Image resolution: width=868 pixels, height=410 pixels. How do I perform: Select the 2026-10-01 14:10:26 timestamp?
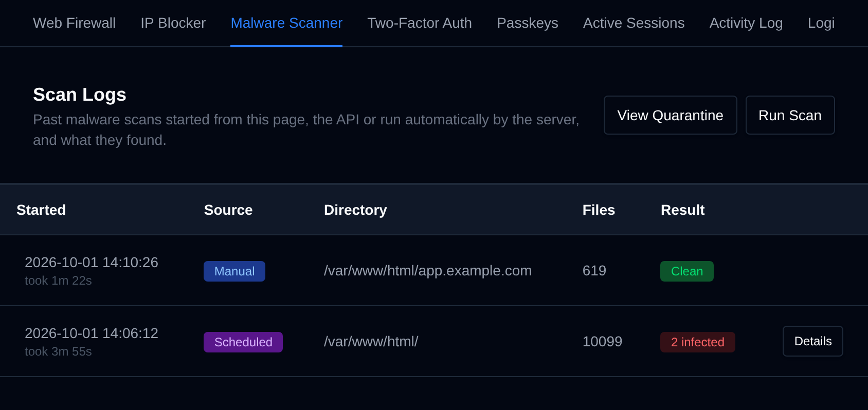[92, 263]
